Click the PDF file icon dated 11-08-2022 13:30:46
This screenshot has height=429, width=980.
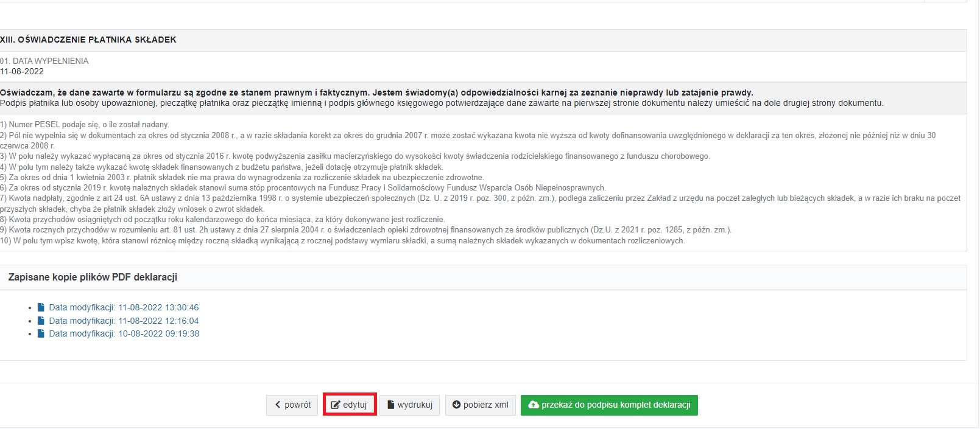tap(41, 307)
